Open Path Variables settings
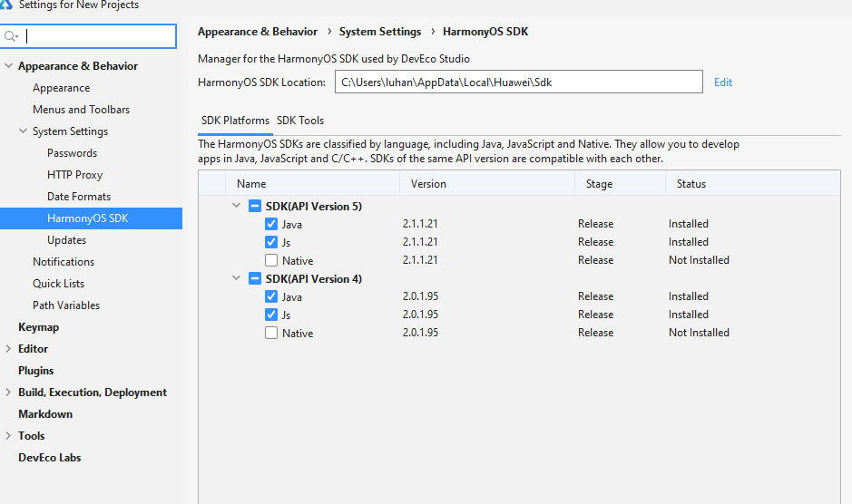This screenshot has width=852, height=504. pos(65,305)
